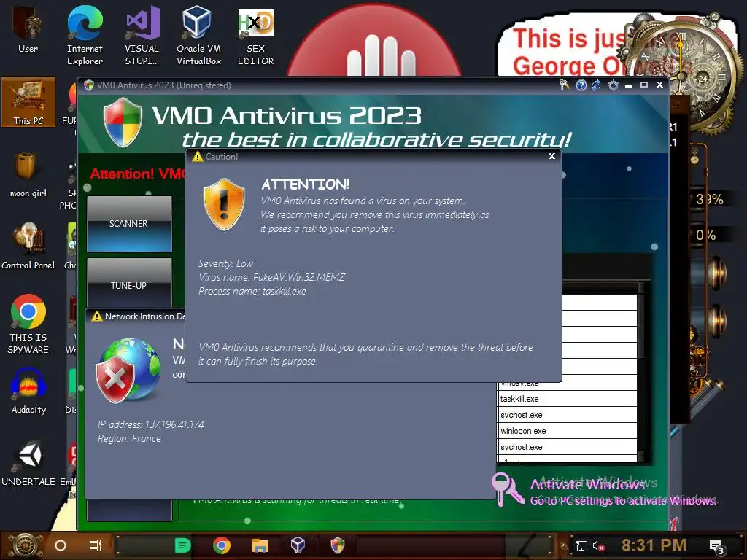Open the green chat app on taskbar

coord(182,545)
